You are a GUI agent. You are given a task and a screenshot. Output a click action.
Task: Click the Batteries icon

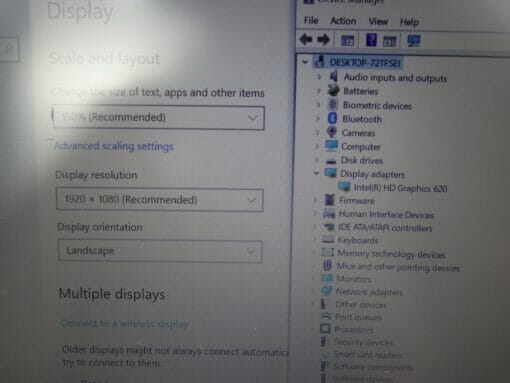pyautogui.click(x=333, y=90)
